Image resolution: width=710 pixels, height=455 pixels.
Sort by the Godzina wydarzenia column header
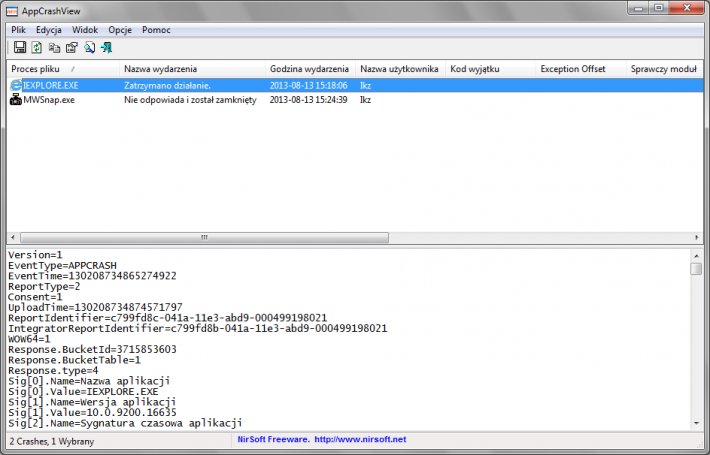click(x=310, y=69)
